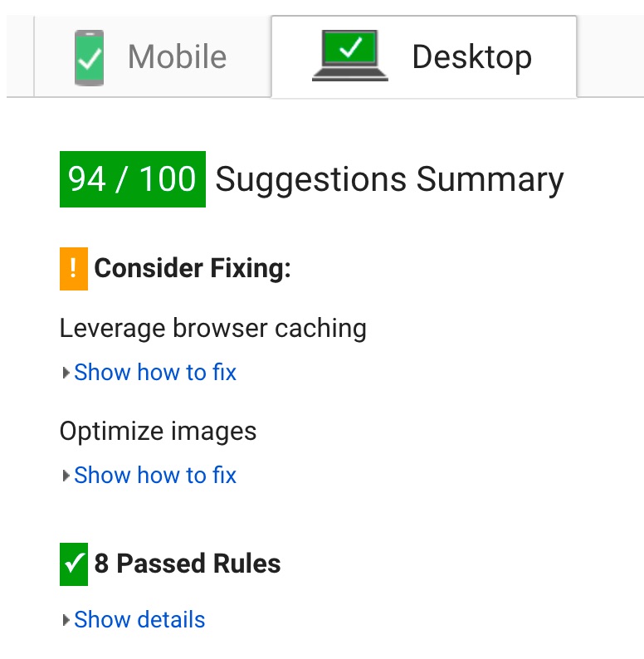The width and height of the screenshot is (644, 659).
Task: Open Show how to fix for Optimize images
Action: 155,476
